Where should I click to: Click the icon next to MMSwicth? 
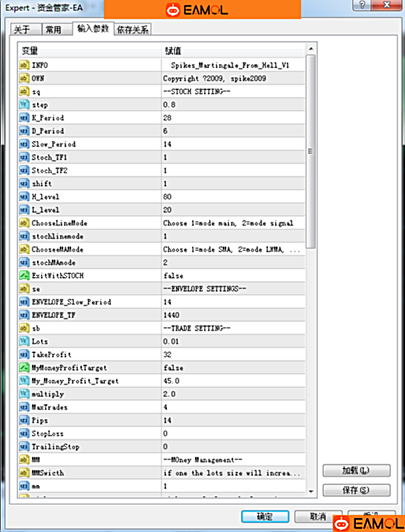pos(25,473)
